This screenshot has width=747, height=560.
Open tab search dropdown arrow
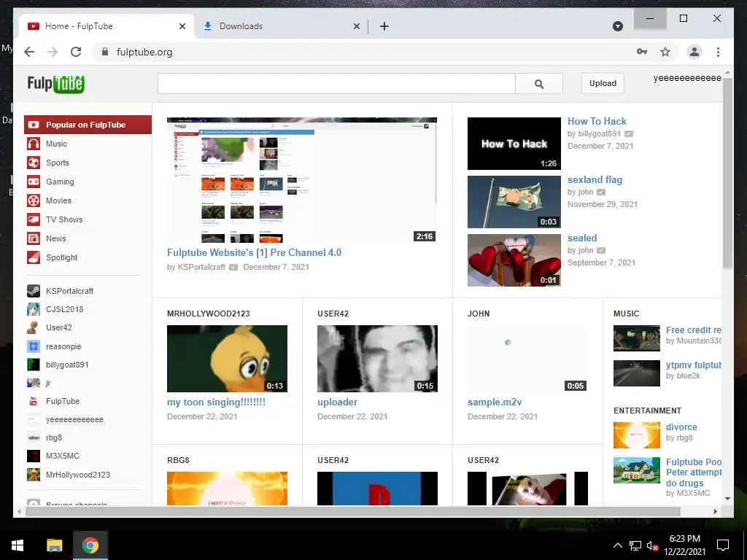(617, 26)
